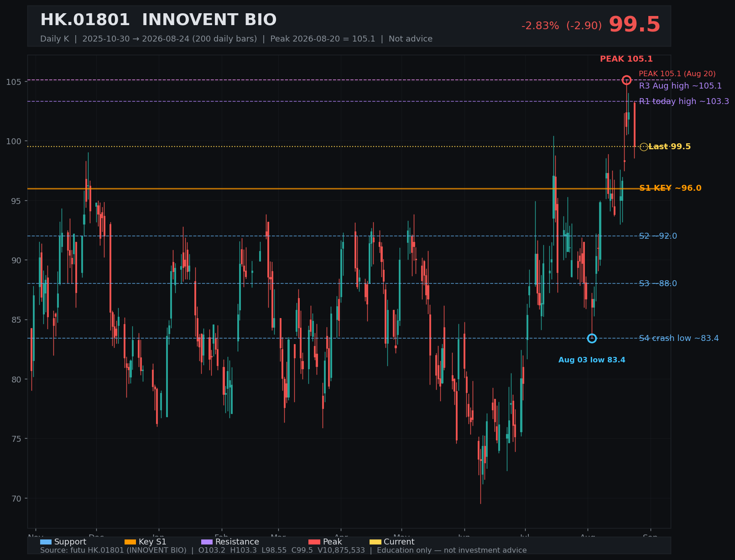Select the orange Key S1 legend swatch
Image resolution: width=735 pixels, height=560 pixels.
[130, 542]
